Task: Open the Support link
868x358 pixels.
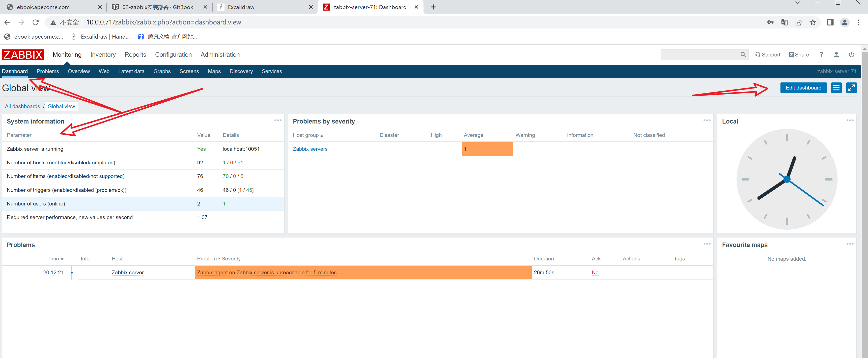Action: pyautogui.click(x=768, y=54)
